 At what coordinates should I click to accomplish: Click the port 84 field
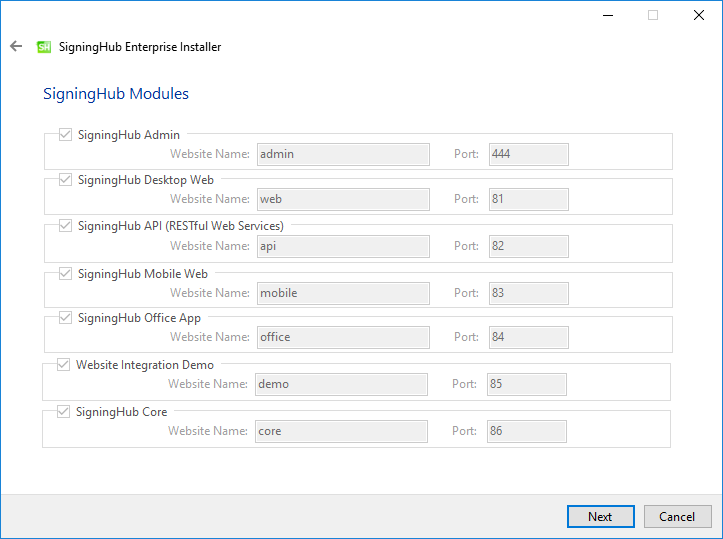[x=528, y=337]
